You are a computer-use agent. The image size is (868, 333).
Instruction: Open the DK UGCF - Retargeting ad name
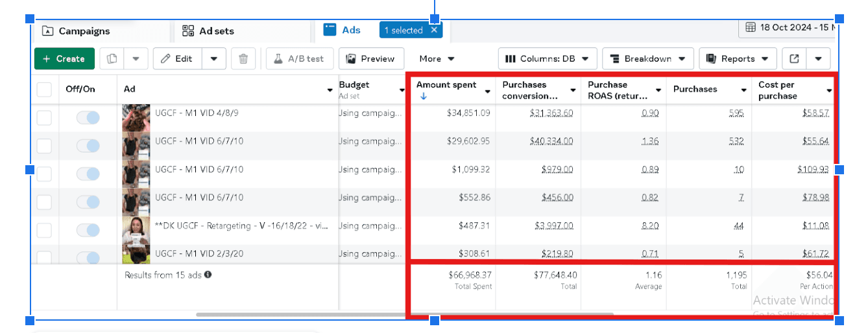point(241,225)
